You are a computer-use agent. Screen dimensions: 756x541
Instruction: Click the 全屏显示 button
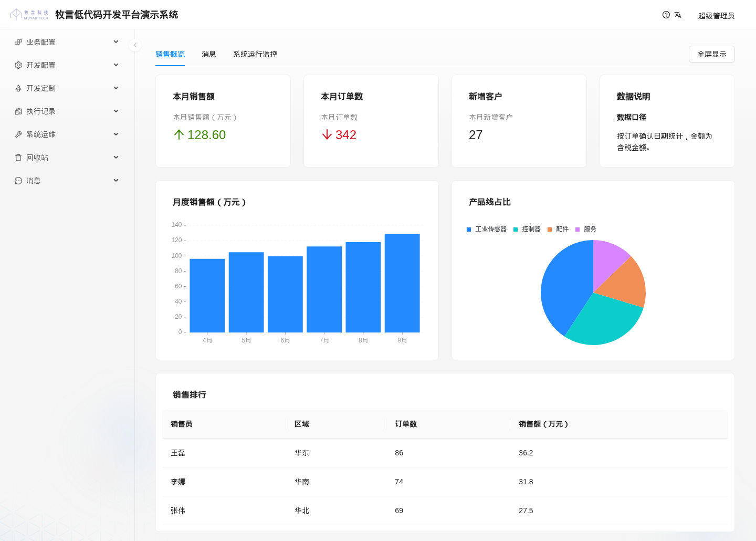[712, 54]
